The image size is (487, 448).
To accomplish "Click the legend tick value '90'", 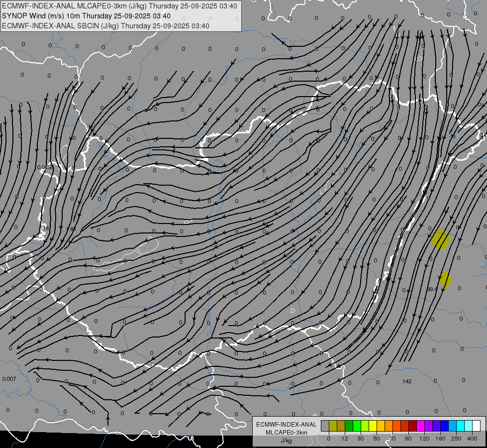I will click(408, 439).
